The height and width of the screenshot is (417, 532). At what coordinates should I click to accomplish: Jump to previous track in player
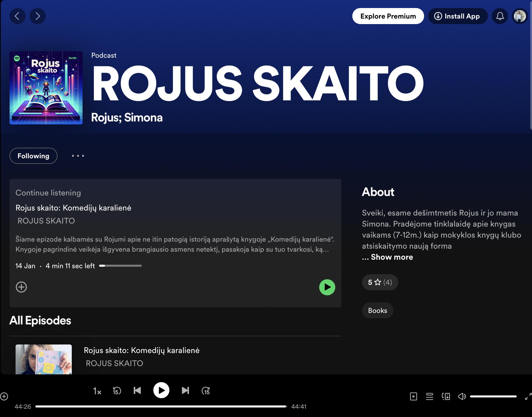click(x=137, y=390)
